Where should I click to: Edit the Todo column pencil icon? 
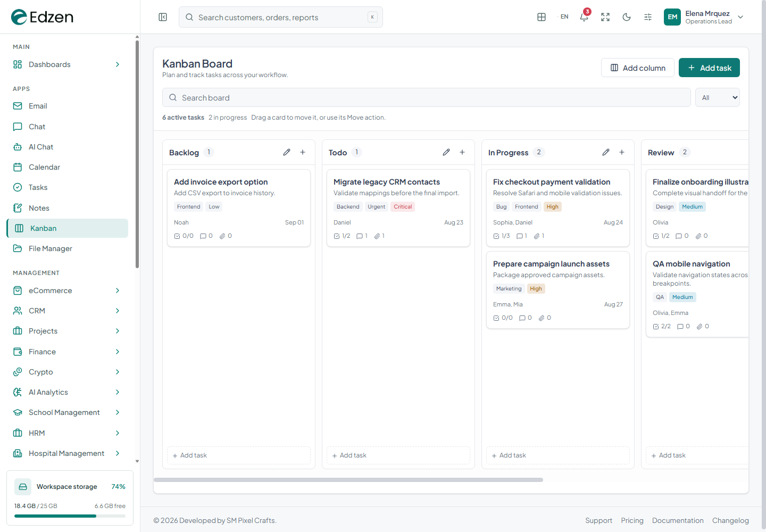[x=446, y=152]
